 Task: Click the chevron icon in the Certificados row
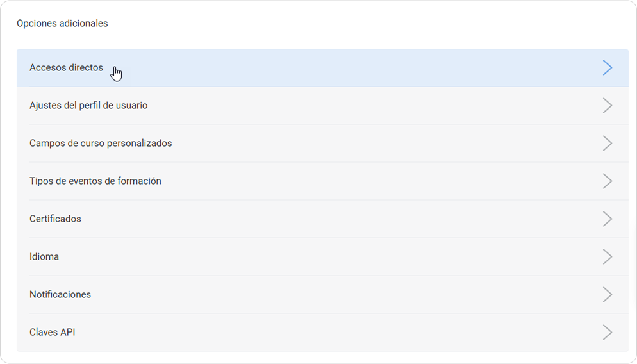pyautogui.click(x=607, y=219)
